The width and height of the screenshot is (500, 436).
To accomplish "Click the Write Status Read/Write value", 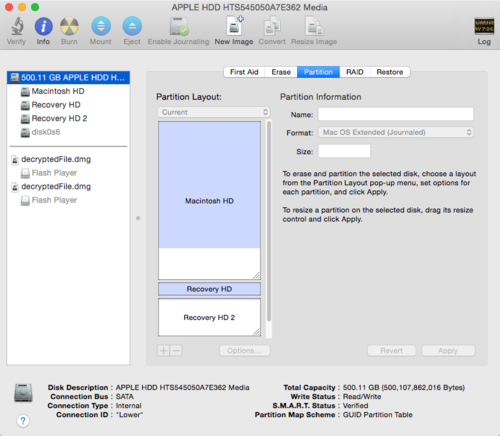I will click(x=362, y=397).
